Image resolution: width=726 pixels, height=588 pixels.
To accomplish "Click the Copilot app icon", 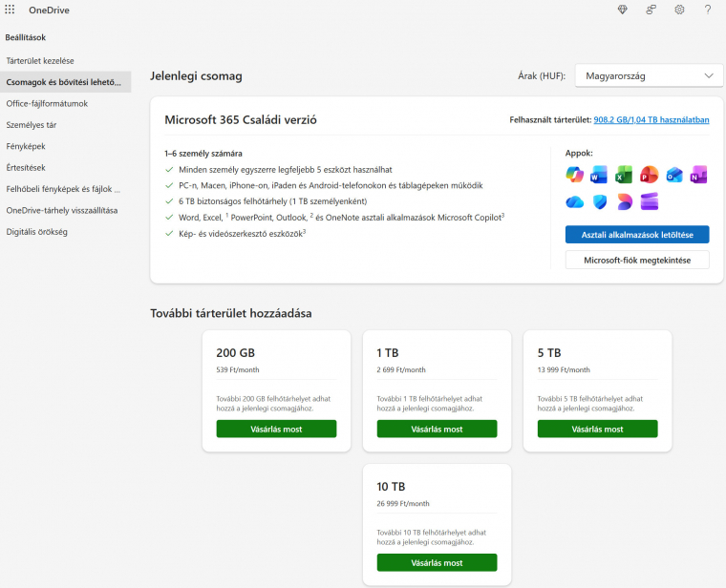I will pyautogui.click(x=574, y=175).
